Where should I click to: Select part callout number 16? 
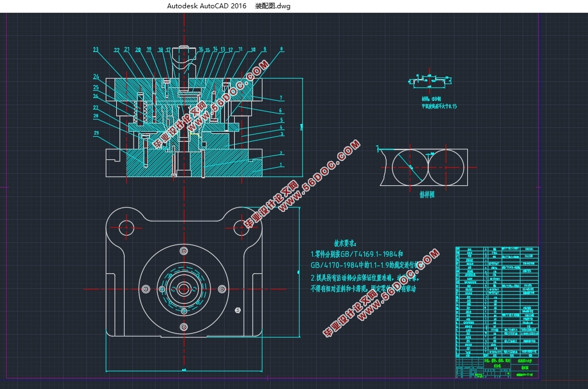(x=200, y=49)
